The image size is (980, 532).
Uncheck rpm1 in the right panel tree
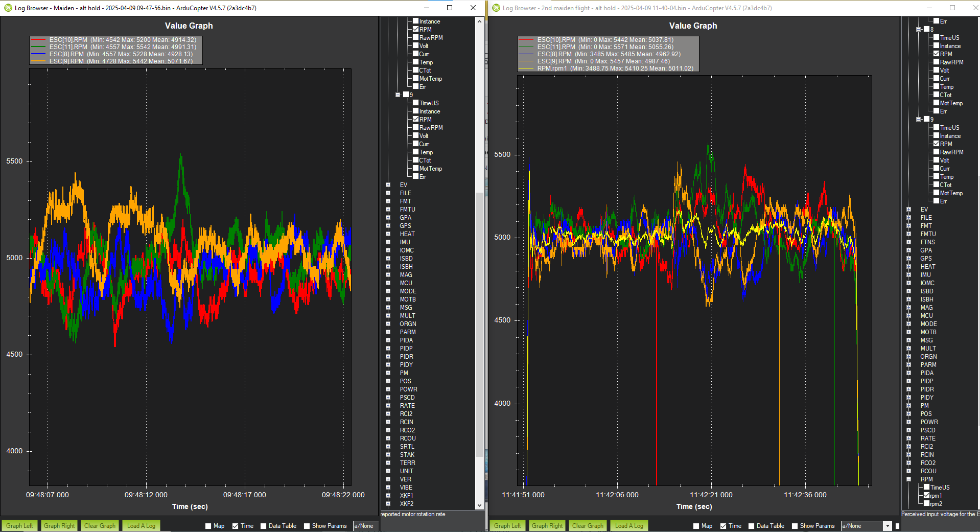[x=926, y=495]
